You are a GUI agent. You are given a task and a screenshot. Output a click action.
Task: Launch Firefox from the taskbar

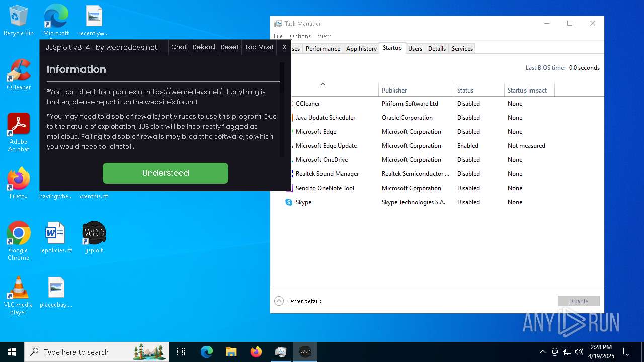coord(256,352)
